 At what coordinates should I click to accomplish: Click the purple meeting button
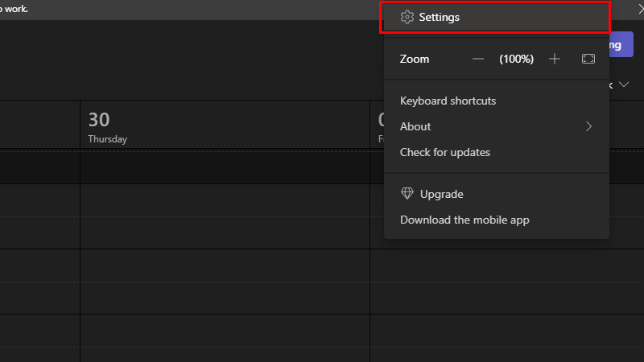click(x=621, y=44)
